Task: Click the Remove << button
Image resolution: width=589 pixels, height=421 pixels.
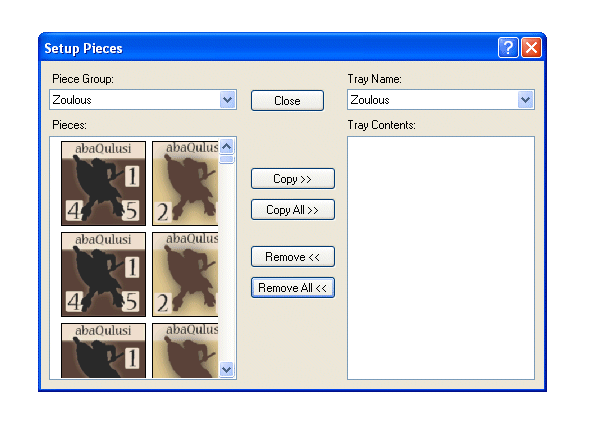Action: [x=293, y=257]
